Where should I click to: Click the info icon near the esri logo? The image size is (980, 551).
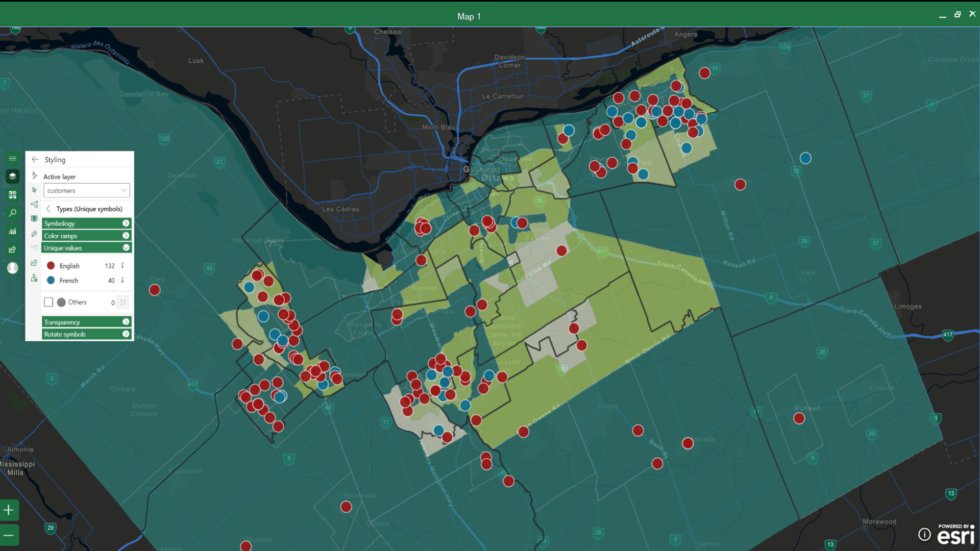click(925, 534)
